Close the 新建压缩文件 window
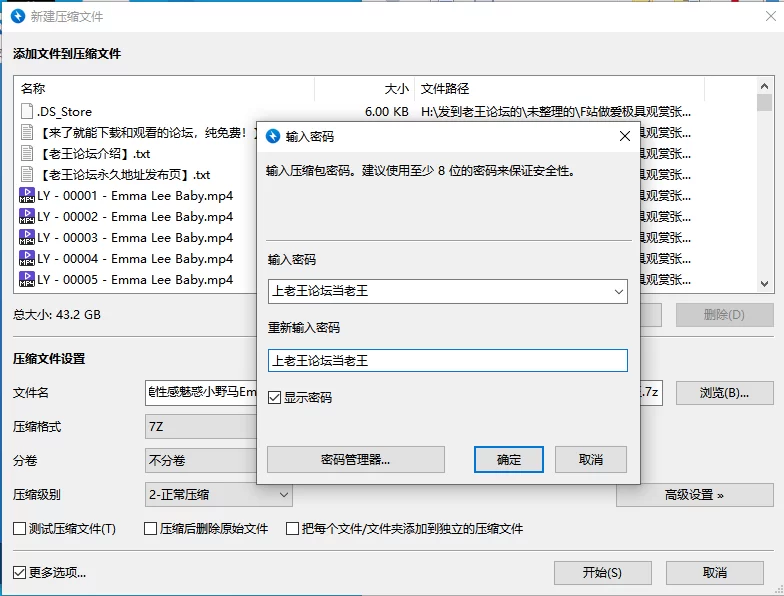 pos(771,16)
